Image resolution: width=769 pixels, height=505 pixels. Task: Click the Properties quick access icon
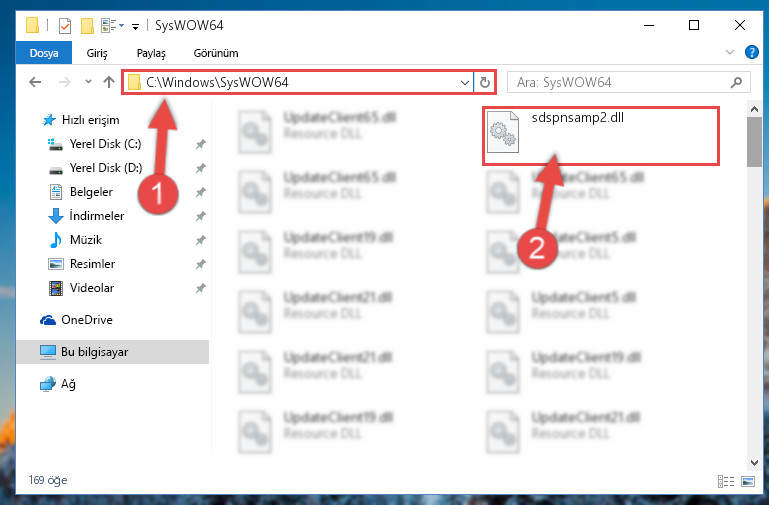tap(65, 25)
